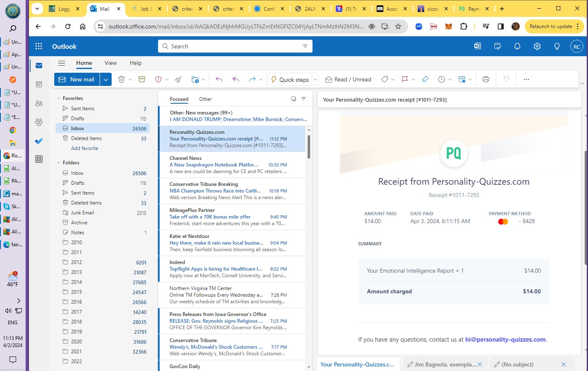Click the hi@personality-quizzes.com email link

point(505,340)
